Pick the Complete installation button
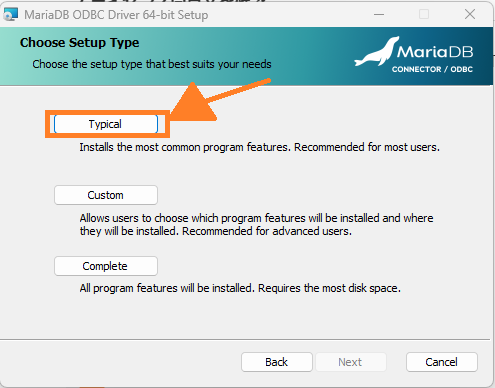495x388 pixels. pos(106,266)
